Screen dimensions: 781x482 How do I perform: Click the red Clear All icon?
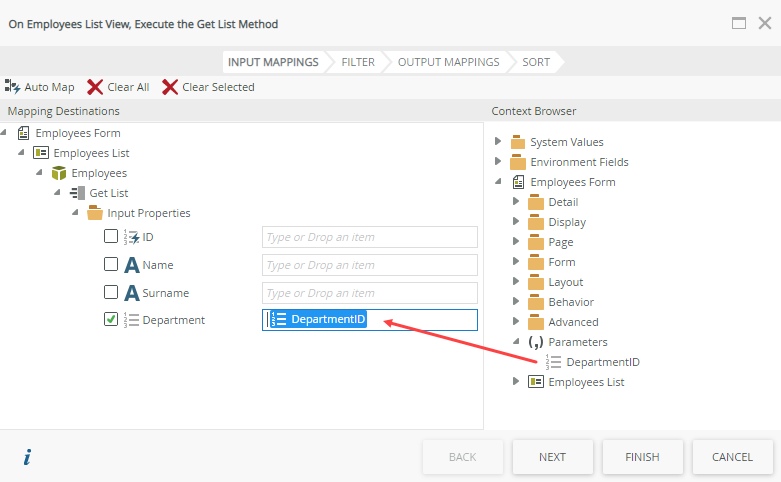click(x=95, y=87)
